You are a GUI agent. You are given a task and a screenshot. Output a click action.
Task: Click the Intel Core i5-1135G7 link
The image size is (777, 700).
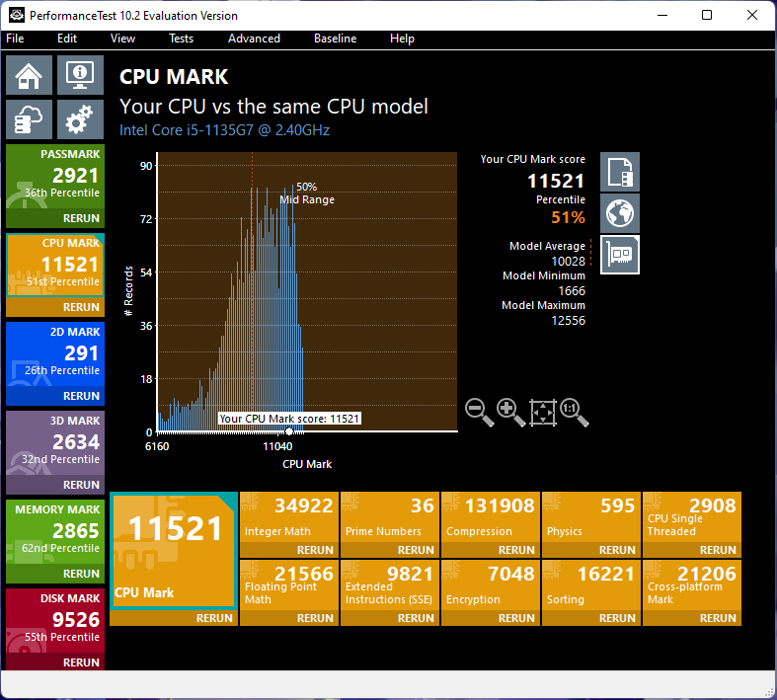point(224,130)
